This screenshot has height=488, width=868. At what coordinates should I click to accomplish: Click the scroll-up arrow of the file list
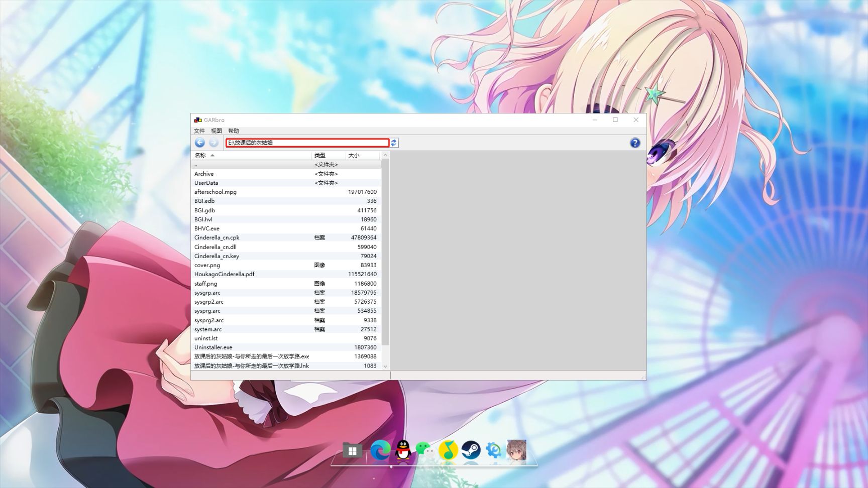click(x=385, y=155)
